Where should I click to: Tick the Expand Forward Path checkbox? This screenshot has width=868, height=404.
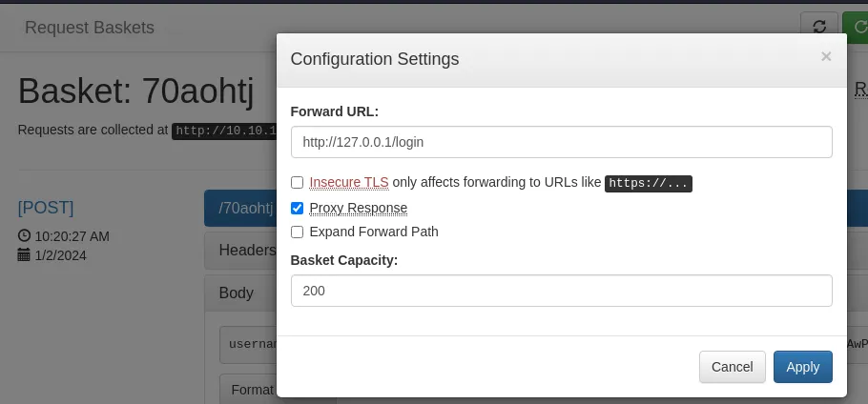click(298, 232)
